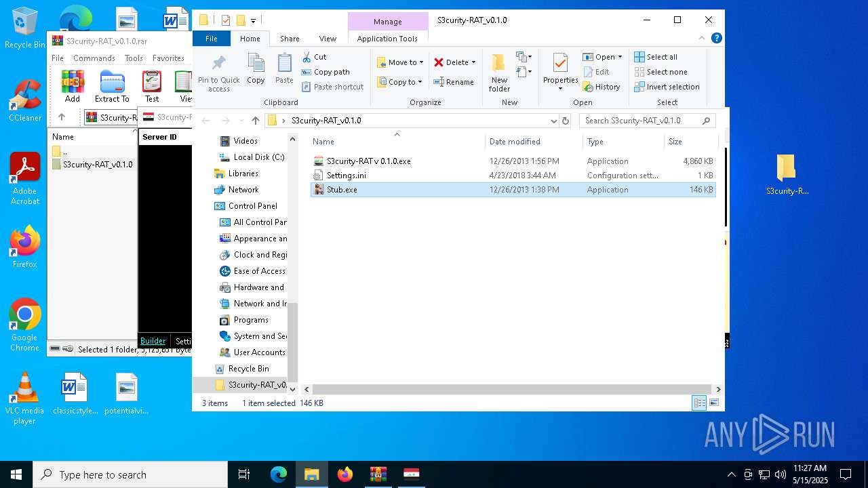The height and width of the screenshot is (488, 868).
Task: Click the Add icon in WinRAR
Action: coord(73,86)
